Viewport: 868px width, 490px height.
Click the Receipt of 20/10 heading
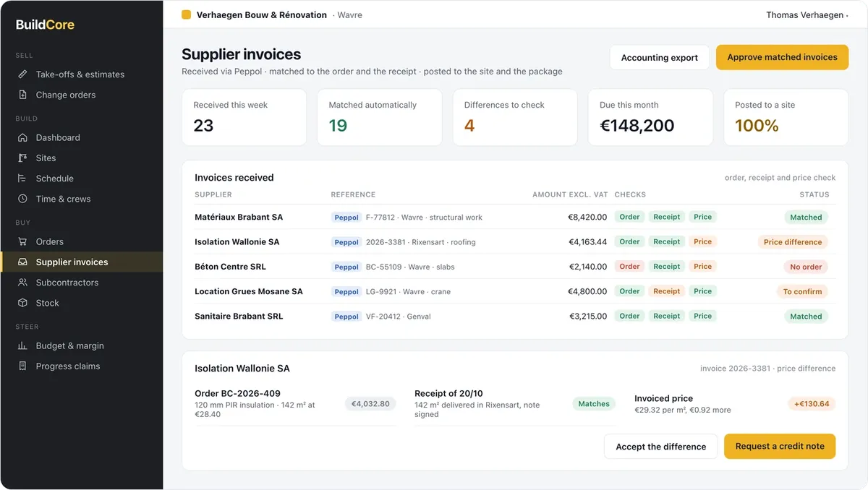point(448,394)
